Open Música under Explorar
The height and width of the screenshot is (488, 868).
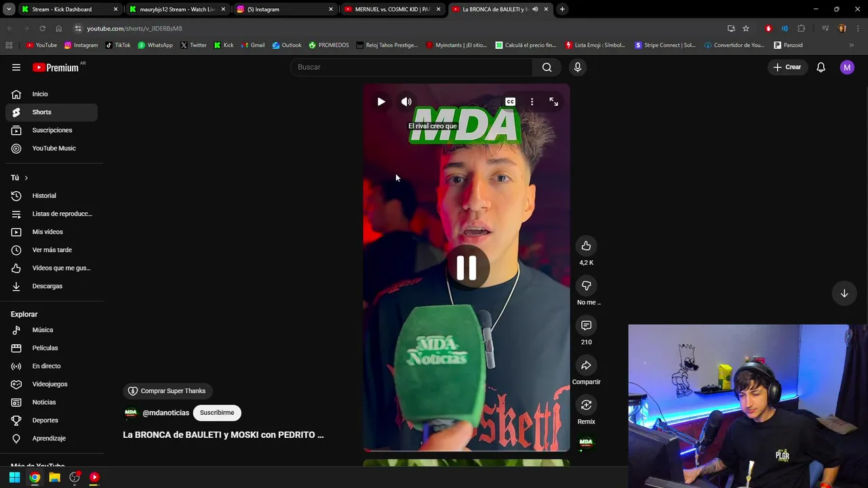click(x=51, y=330)
